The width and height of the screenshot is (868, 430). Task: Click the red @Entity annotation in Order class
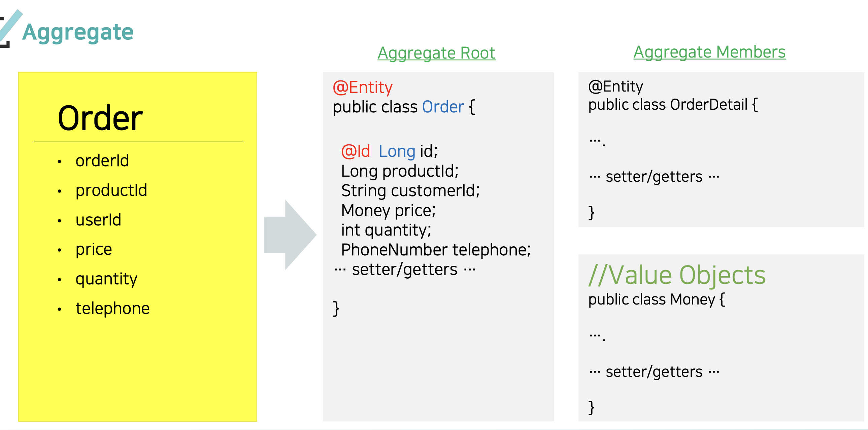[x=363, y=87]
